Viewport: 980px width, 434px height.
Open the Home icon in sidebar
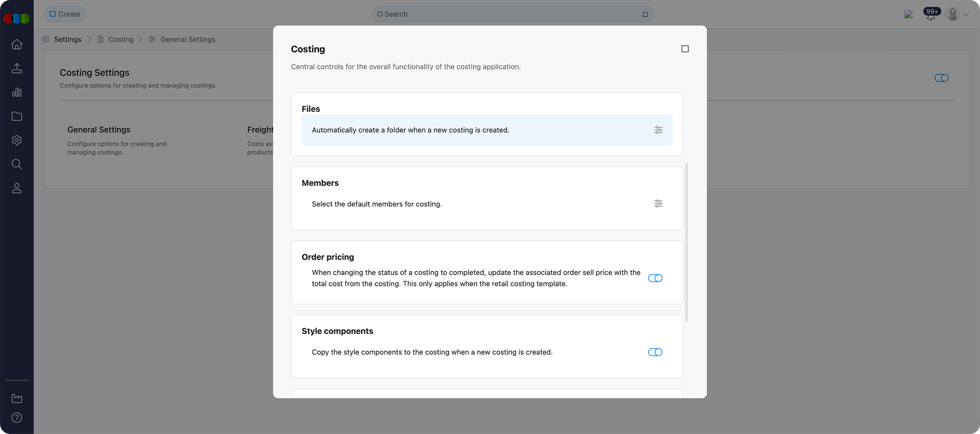pos(17,44)
